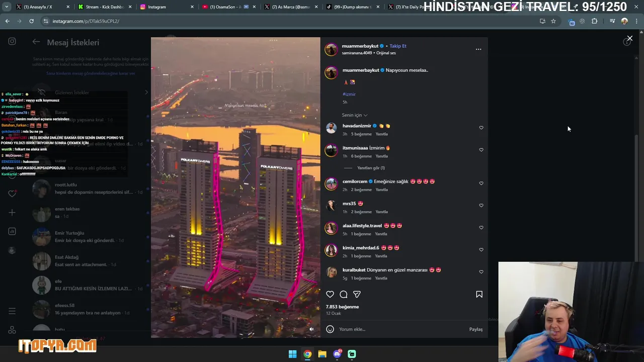Toggle the video sound mute icon

point(311,329)
